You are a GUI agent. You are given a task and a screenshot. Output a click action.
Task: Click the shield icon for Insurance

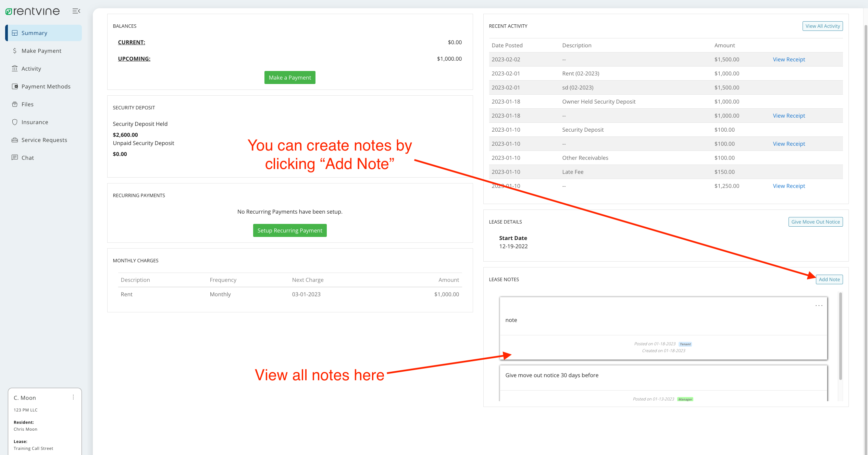(x=15, y=122)
